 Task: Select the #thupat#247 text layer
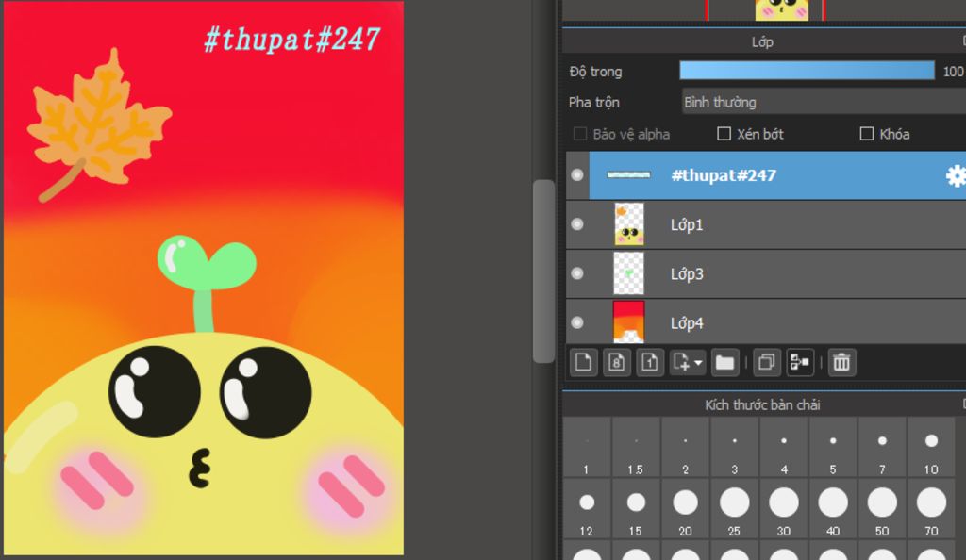coord(766,175)
